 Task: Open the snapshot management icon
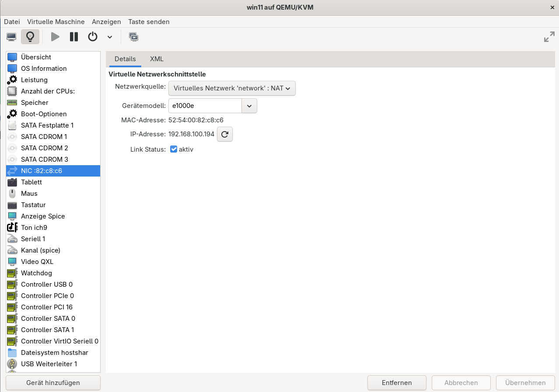[134, 37]
